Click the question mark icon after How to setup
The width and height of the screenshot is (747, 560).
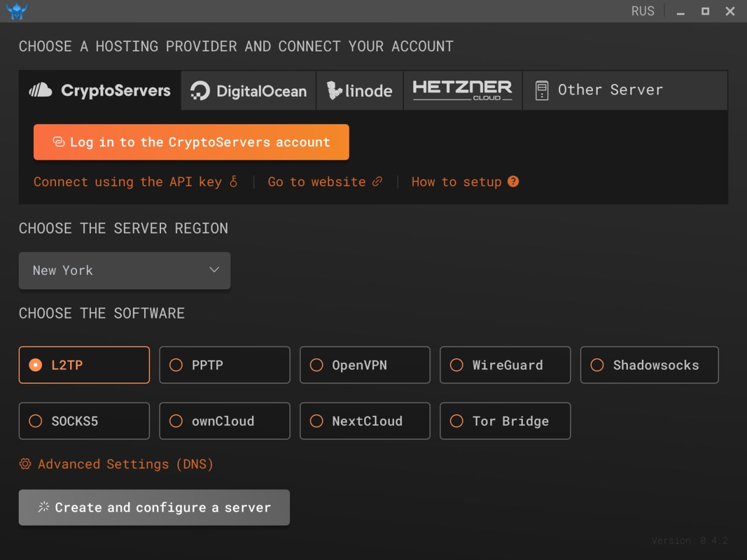tap(513, 181)
